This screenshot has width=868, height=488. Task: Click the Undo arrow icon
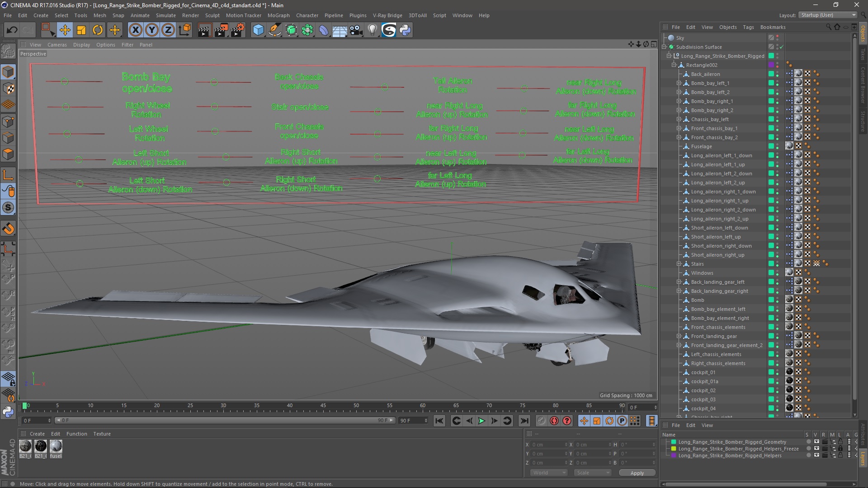pos(12,30)
